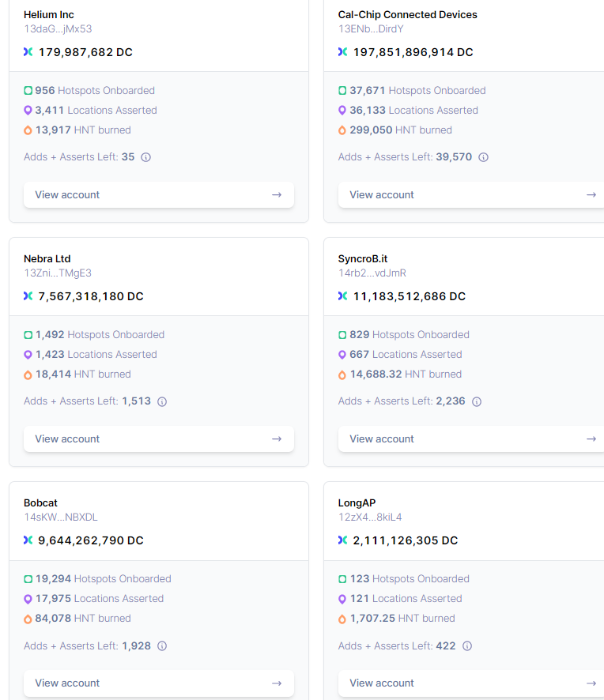Select address 12zX4...8kiL4
This screenshot has height=700, width=604.
tap(370, 517)
